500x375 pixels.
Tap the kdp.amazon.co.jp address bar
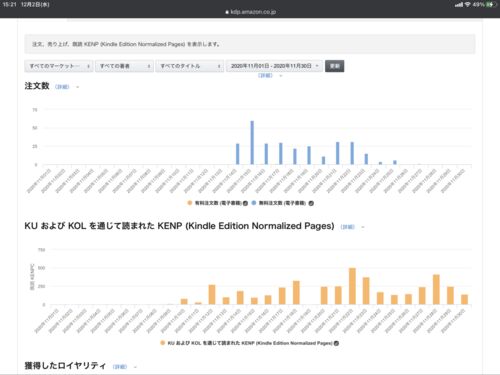[250, 12]
